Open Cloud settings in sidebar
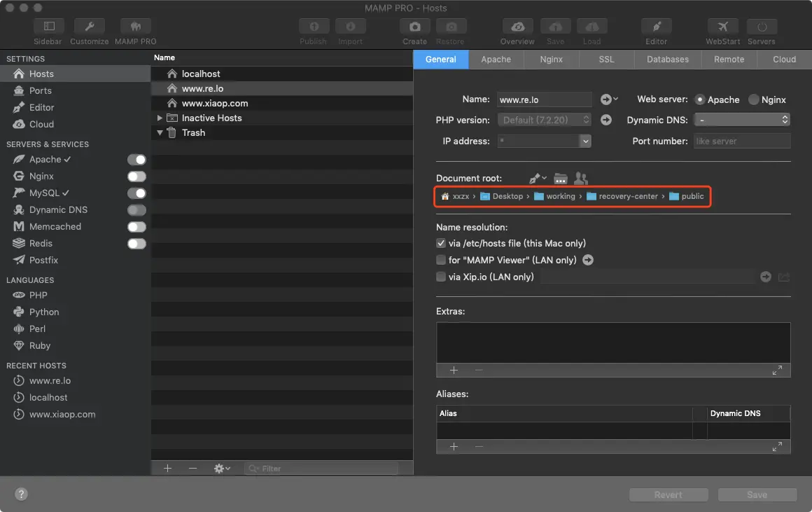812x512 pixels. click(75, 125)
